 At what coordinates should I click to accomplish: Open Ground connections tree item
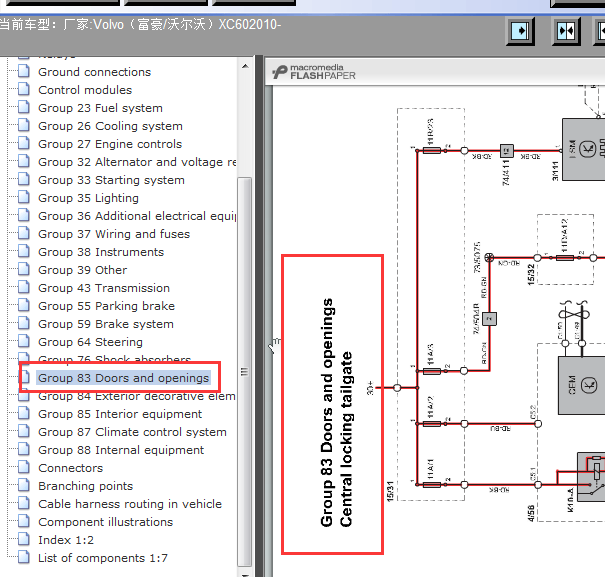point(94,72)
